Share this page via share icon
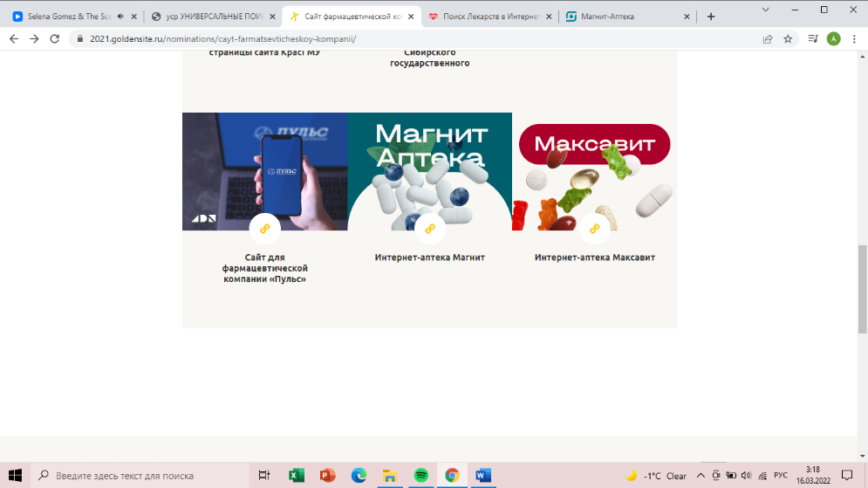Viewport: 868px width, 488px height. (x=768, y=38)
